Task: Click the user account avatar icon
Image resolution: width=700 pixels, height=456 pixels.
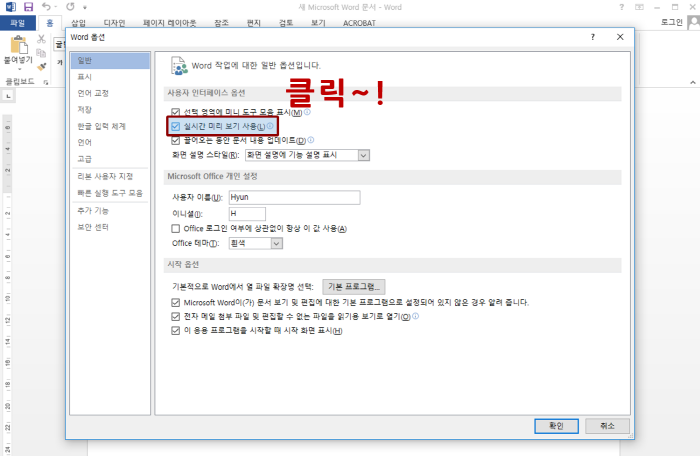Action: pyautogui.click(x=693, y=22)
